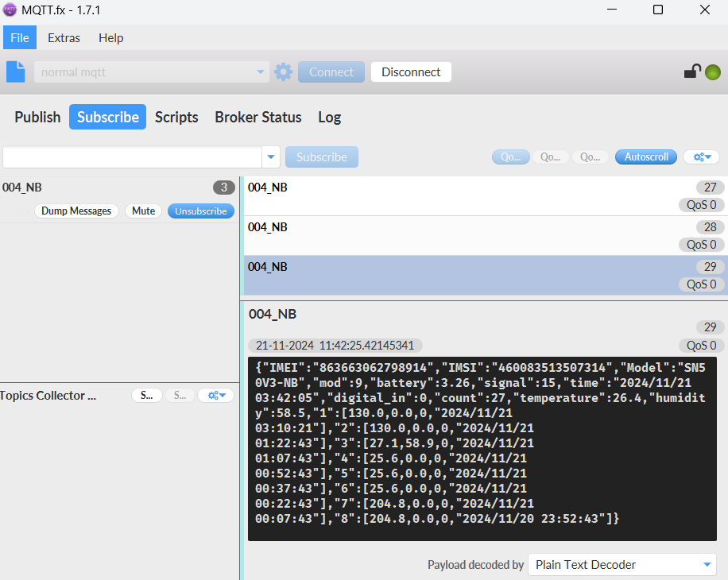This screenshot has width=728, height=580.
Task: Click Dump Messages for 004_NB
Action: (76, 211)
